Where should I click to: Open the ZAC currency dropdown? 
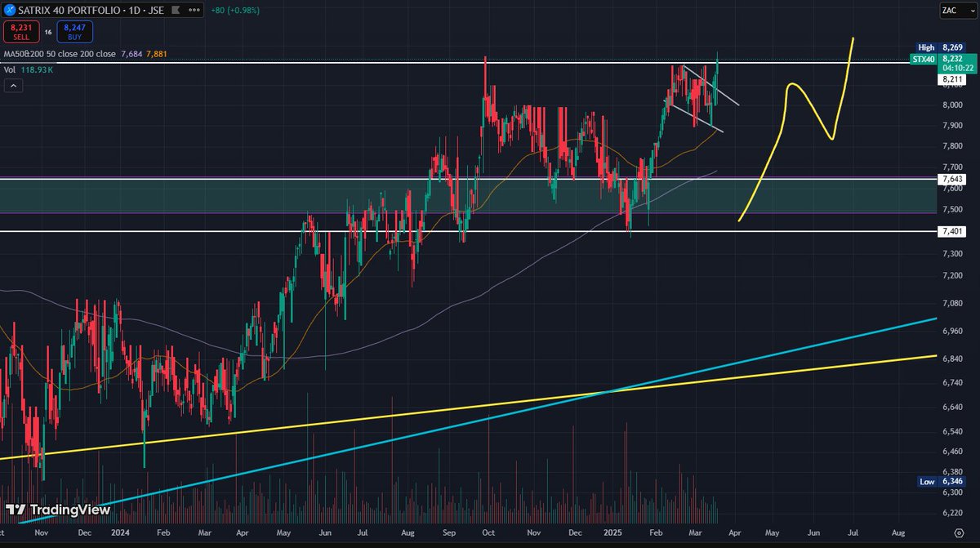pos(959,11)
